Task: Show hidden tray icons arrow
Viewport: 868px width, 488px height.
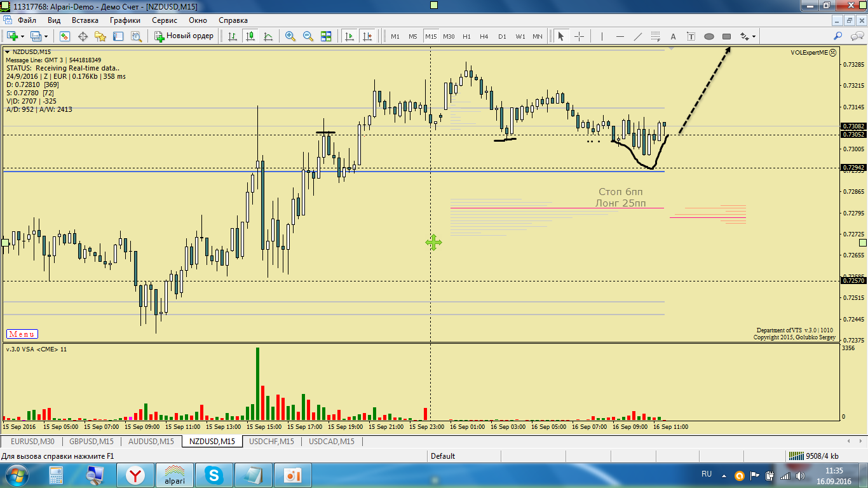Action: pos(723,475)
